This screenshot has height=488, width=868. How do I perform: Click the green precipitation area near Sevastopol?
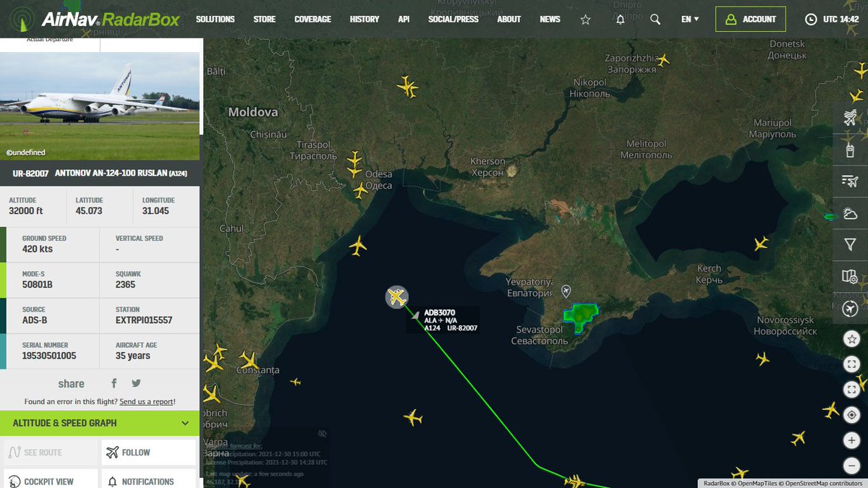(580, 317)
